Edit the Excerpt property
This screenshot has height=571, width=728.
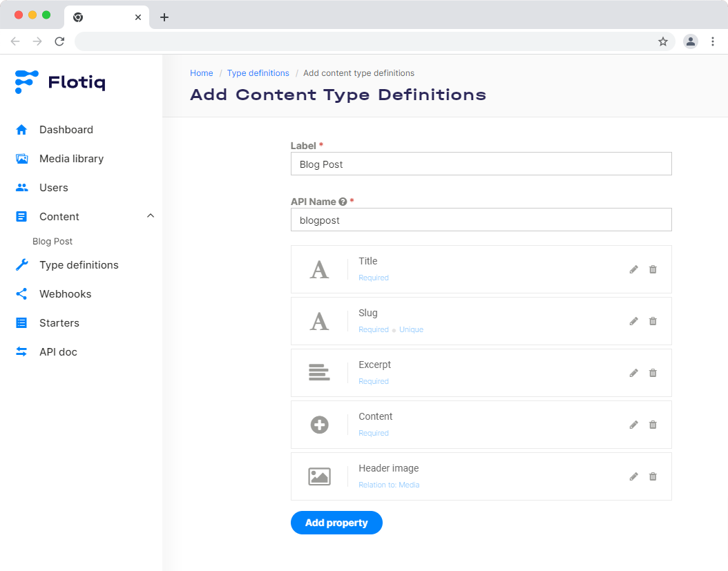[634, 373]
